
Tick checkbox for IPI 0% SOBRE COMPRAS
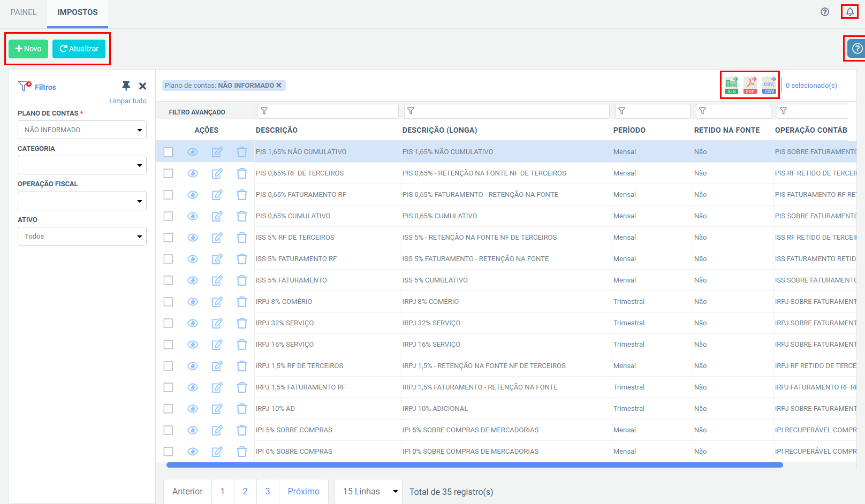click(x=168, y=452)
